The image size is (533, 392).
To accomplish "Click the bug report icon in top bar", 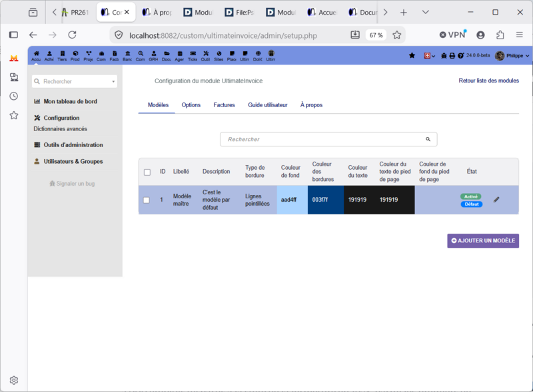I will (444, 56).
